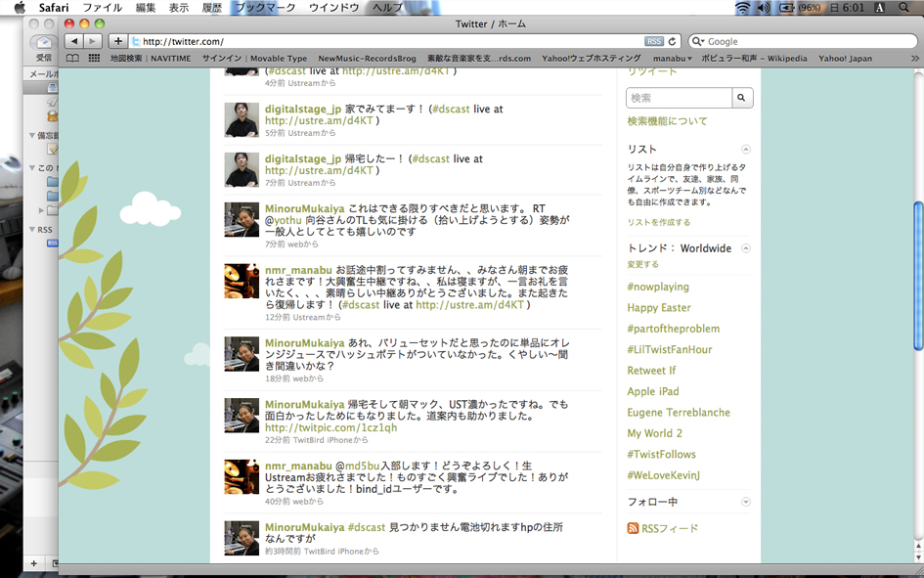
Task: Click the RSS item icon in the Mail sidebar
Action: tap(53, 243)
